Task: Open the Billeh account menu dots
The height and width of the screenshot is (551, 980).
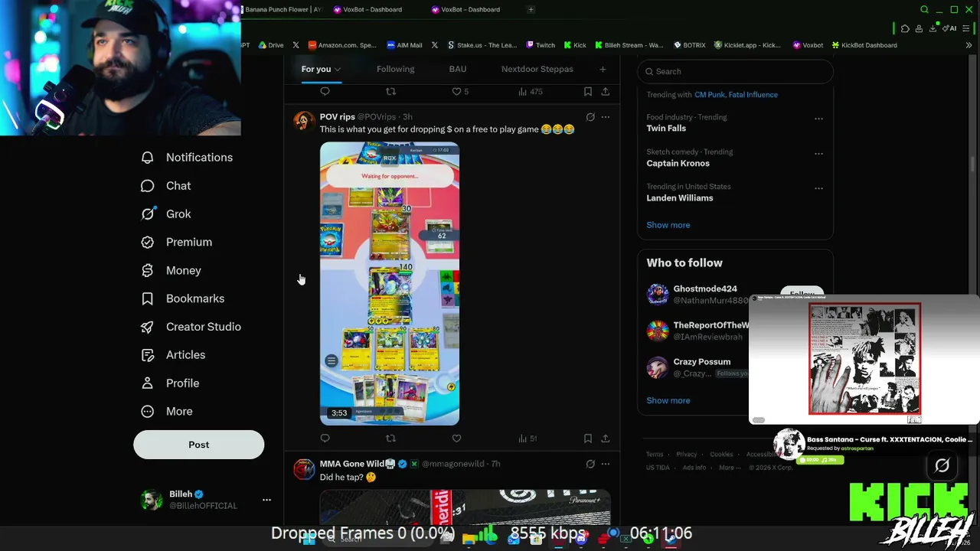Action: [266, 500]
